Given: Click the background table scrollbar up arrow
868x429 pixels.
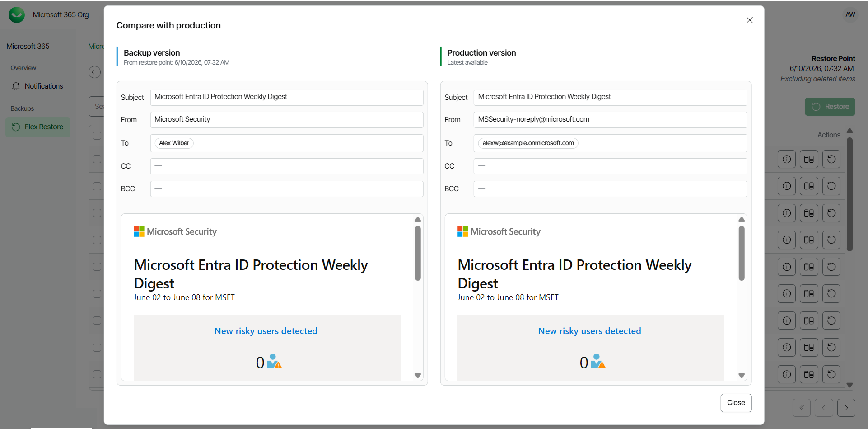Looking at the screenshot, I should (849, 131).
